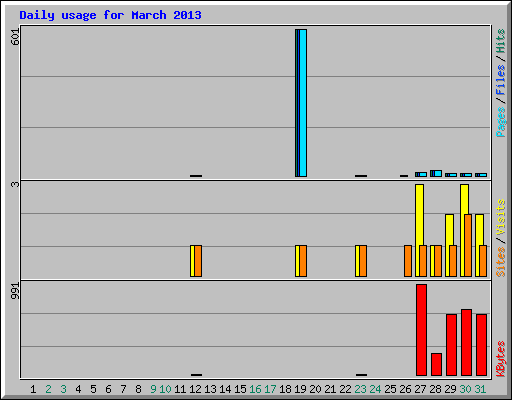Screen dimensions: 512x400
Task: Click the 'Files' legend label
Action: pyautogui.click(x=501, y=79)
